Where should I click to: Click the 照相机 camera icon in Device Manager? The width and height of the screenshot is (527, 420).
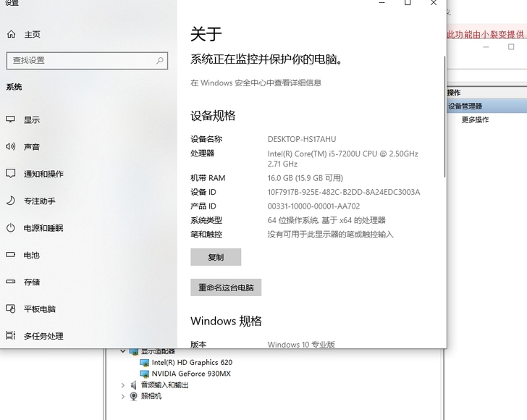click(x=133, y=396)
